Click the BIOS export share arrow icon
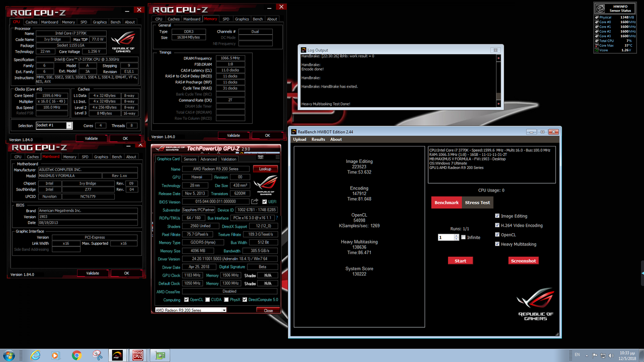 coord(256,202)
